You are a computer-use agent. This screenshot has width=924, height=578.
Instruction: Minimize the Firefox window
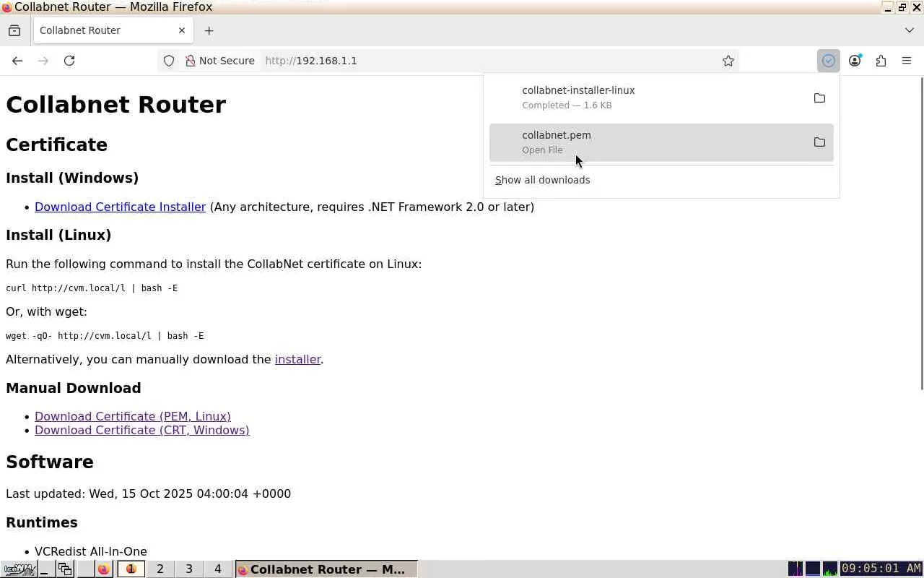coord(887,7)
